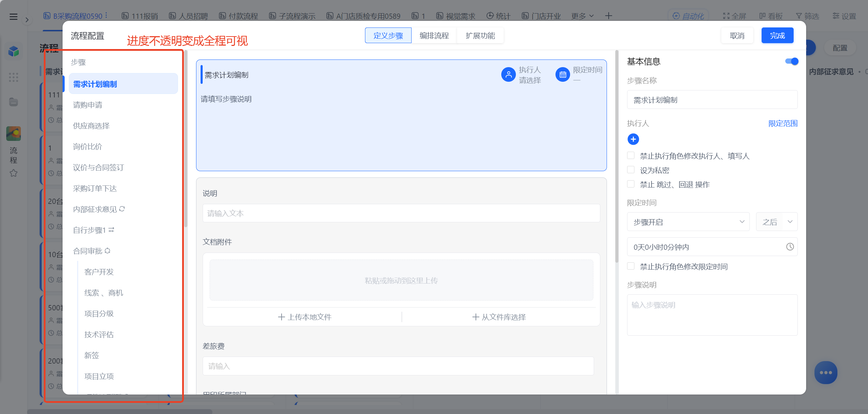Click the 步骤名称 input field

point(712,100)
